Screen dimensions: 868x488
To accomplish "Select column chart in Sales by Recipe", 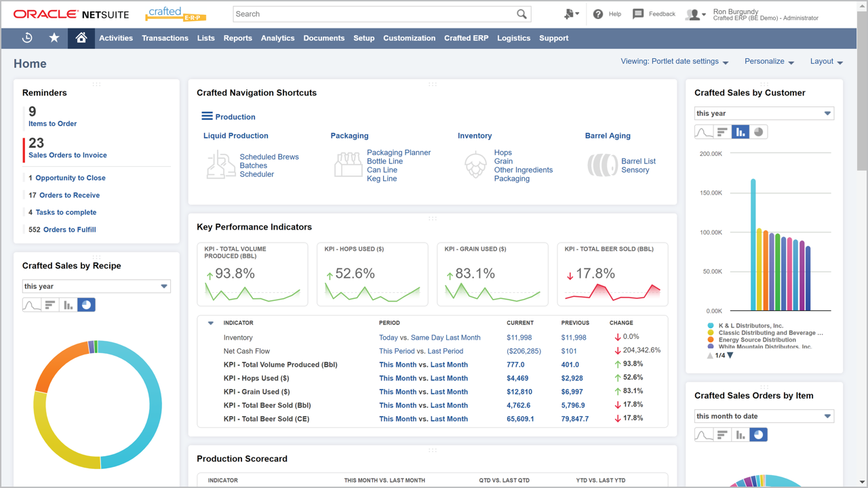I will (68, 305).
